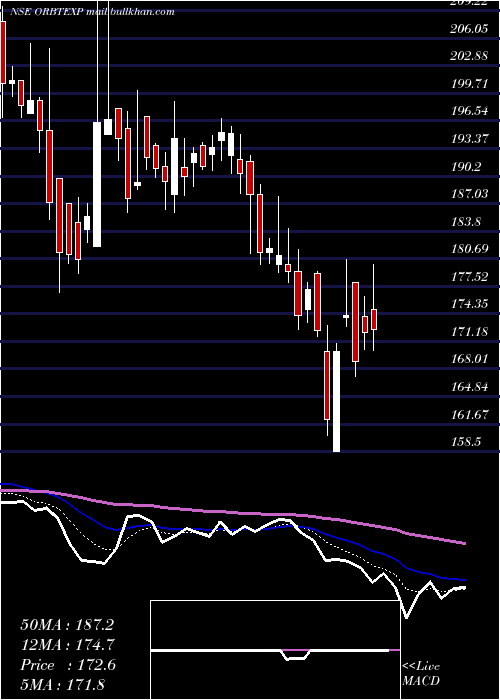Click the 12MA : 174.7 value
500x700 pixels.
[68, 645]
